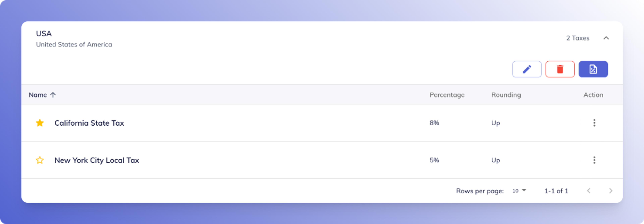Go to the next page arrow

click(611, 191)
